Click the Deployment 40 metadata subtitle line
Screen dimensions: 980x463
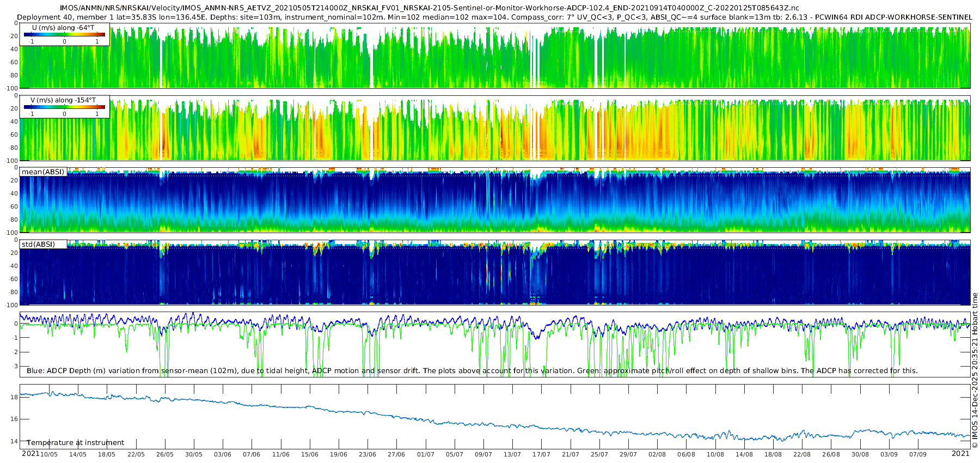494,17
